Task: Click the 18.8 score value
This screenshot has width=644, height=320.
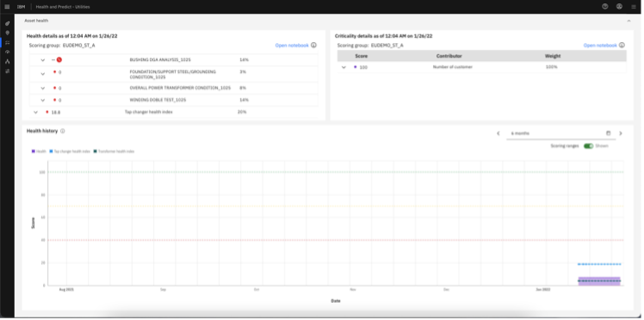Action: pyautogui.click(x=56, y=112)
